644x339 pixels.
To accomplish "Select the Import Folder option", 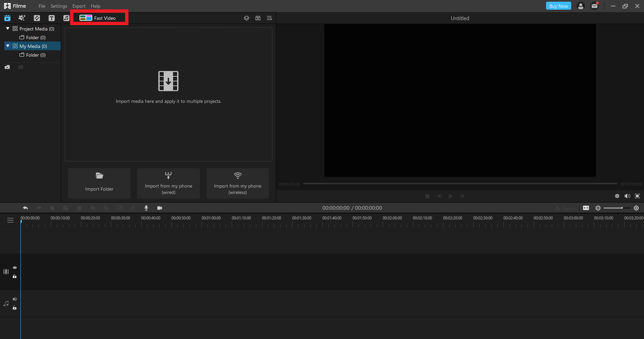I will 99,183.
